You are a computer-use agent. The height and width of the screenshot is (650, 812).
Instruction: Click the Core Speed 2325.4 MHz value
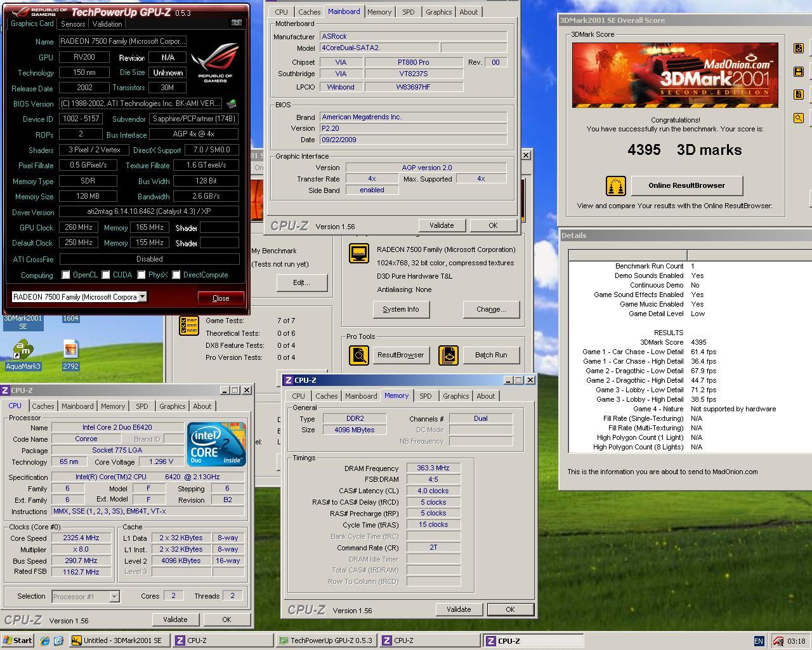(81, 538)
